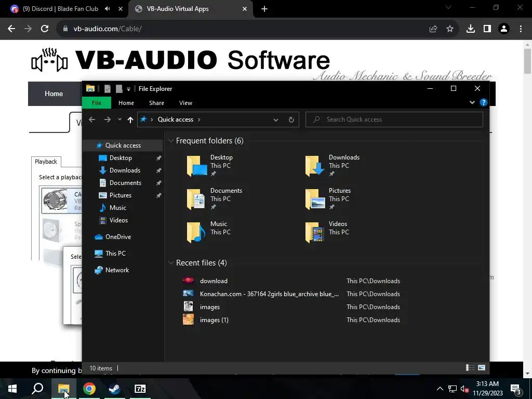The width and height of the screenshot is (532, 399).
Task: Share this page from Chrome toolbar
Action: coord(433,29)
